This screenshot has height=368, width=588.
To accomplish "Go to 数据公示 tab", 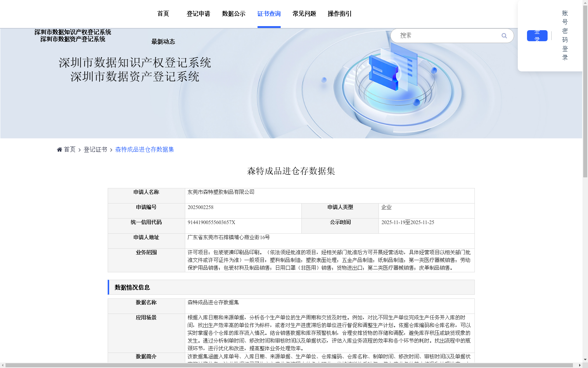I will click(234, 14).
